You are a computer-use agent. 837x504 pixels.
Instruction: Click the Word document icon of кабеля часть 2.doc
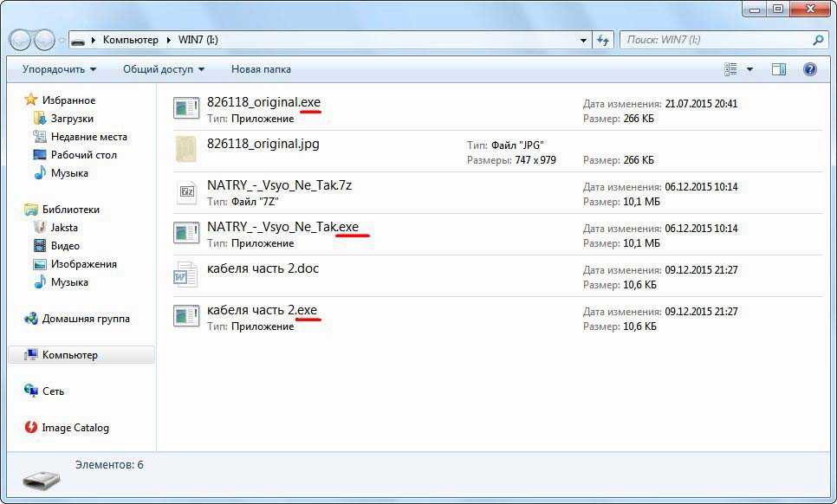point(185,275)
